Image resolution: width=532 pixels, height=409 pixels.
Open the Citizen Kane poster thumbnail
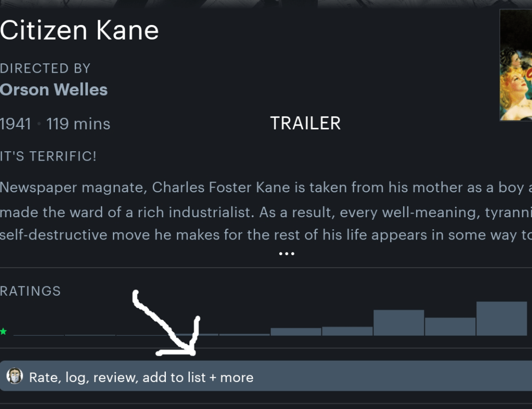[516, 65]
